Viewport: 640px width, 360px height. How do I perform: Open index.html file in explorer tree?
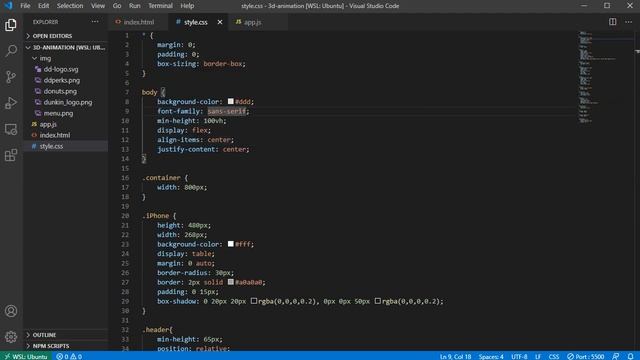(x=55, y=136)
